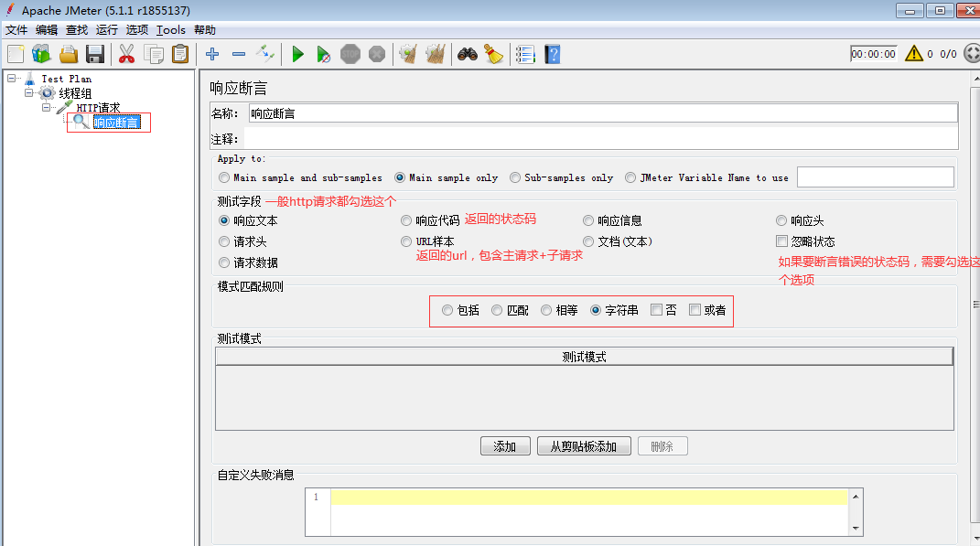Click the 注释 comment field
The image size is (980, 546).
click(600, 139)
